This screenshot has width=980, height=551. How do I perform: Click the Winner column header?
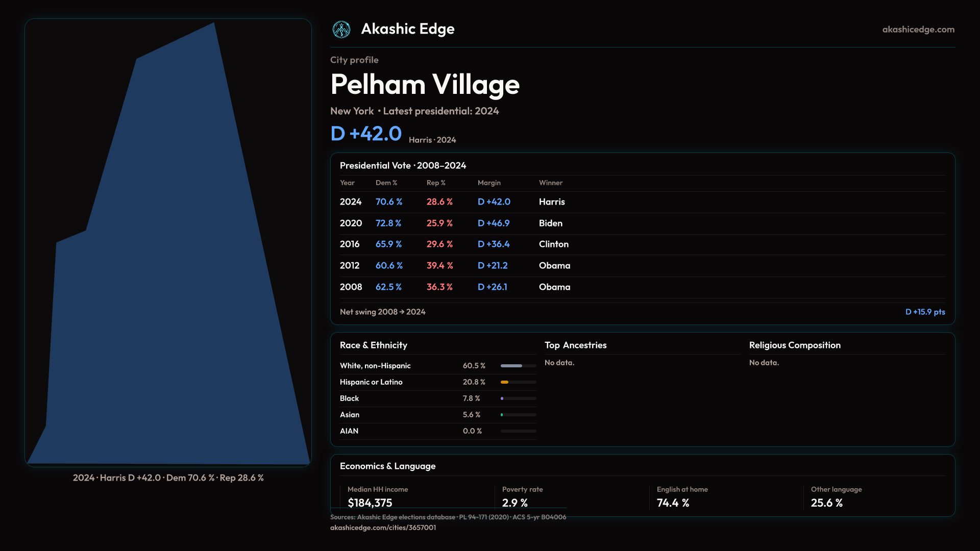(x=550, y=183)
